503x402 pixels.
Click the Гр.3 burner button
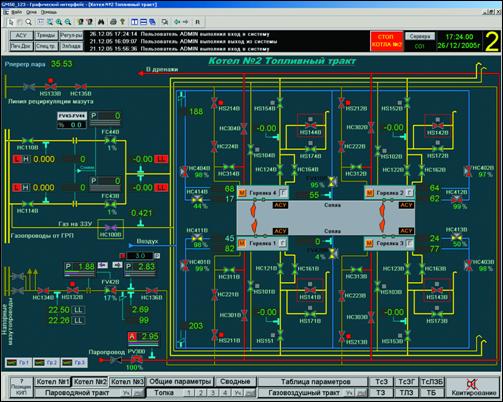click(x=75, y=363)
